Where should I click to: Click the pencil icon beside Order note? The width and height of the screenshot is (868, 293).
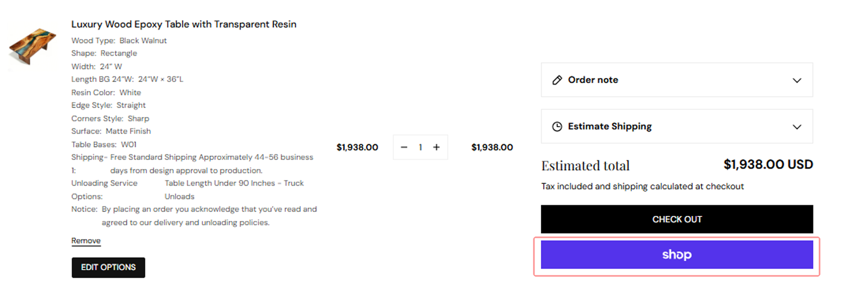557,80
